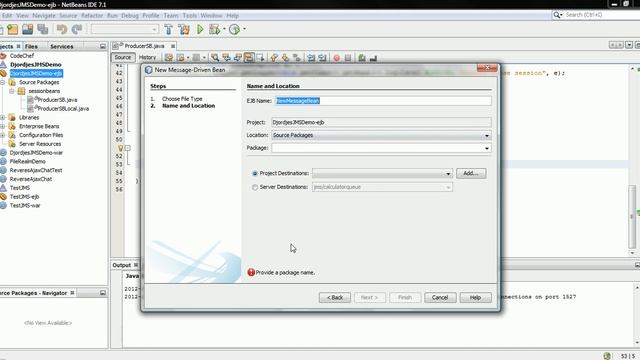Click the Debug Project toolbar icon
Screen dimensions: 640x360
click(214, 29)
